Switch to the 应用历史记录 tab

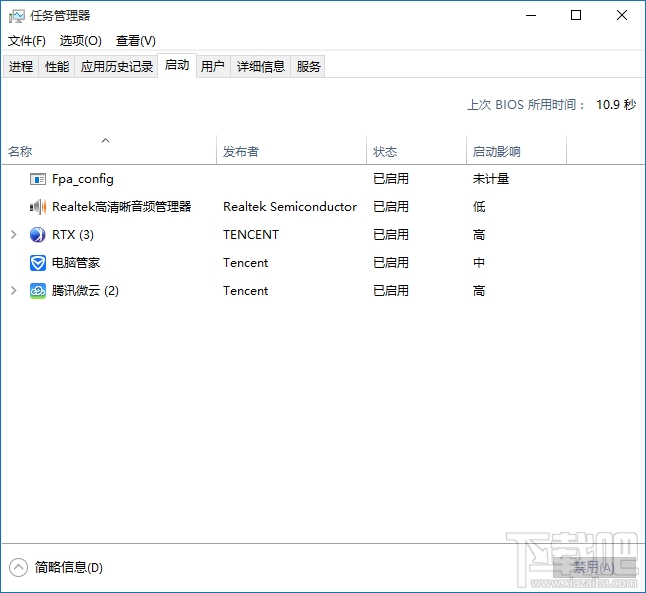click(117, 66)
